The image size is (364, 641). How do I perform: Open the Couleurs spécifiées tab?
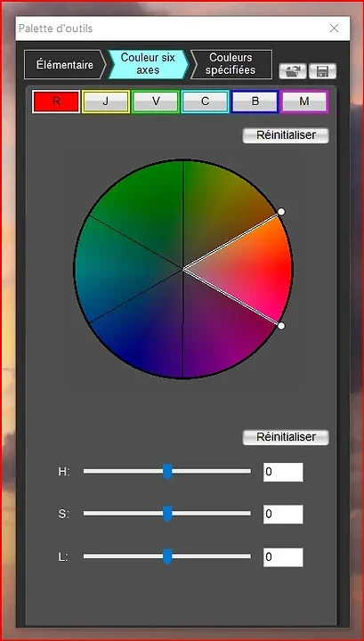click(231, 64)
